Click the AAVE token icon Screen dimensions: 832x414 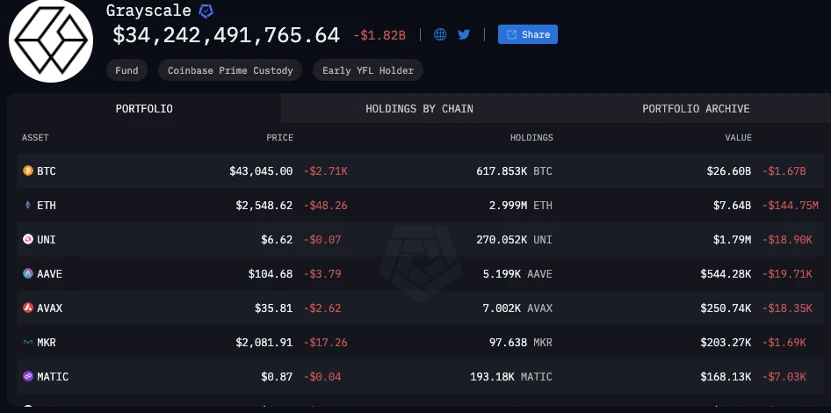(x=27, y=274)
